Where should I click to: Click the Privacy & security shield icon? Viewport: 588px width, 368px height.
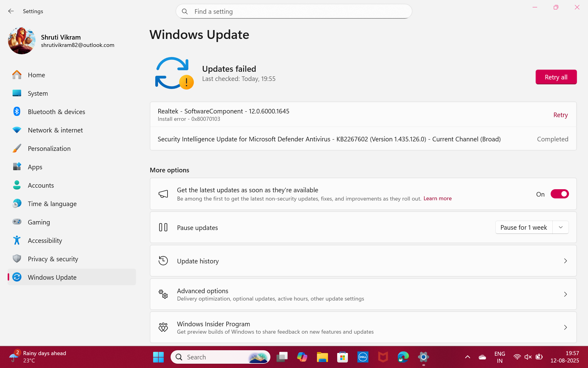[17, 259]
